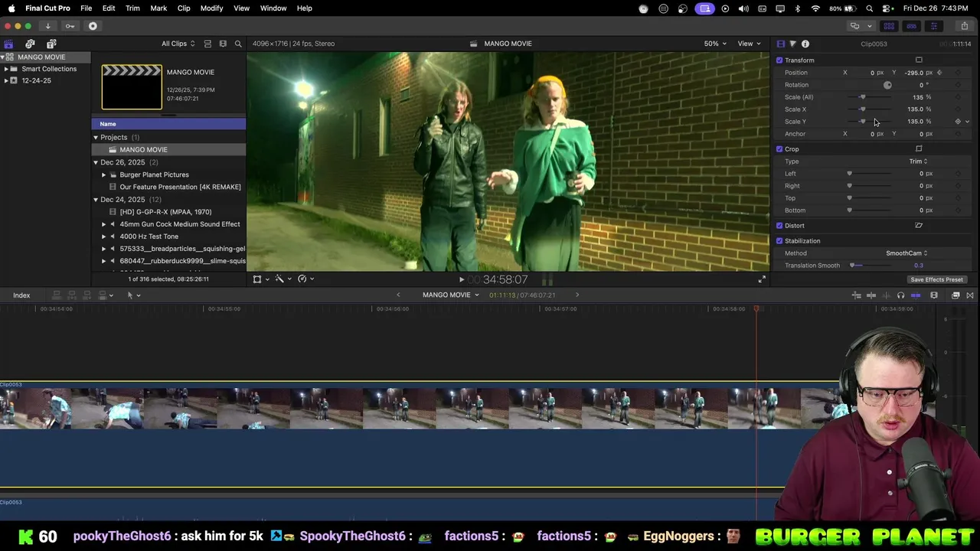Click the Share export icon
The image size is (980, 551).
[965, 26]
